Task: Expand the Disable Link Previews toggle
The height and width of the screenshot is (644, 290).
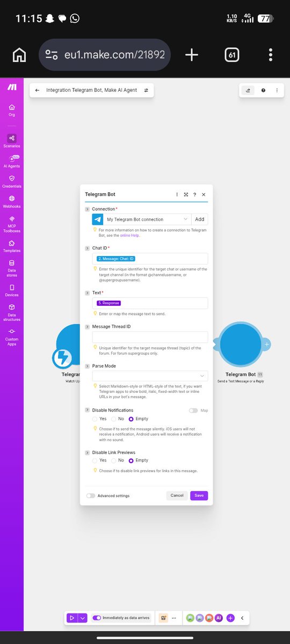Action: 87,452
